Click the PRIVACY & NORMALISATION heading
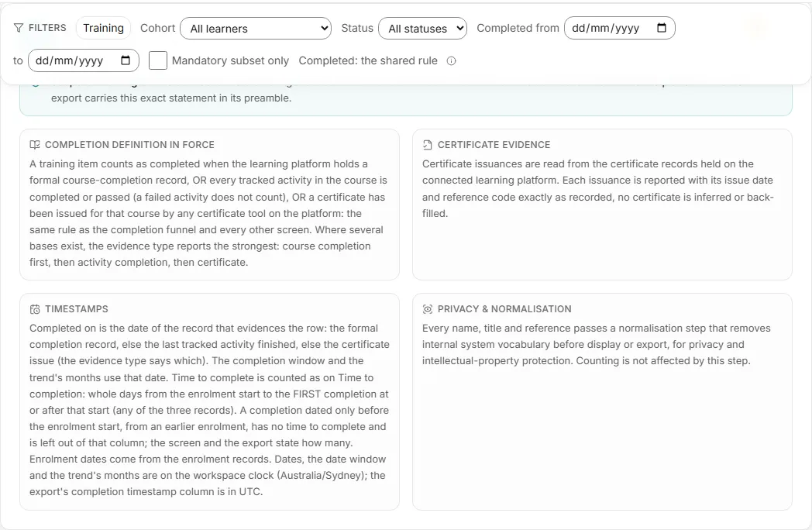 [504, 309]
